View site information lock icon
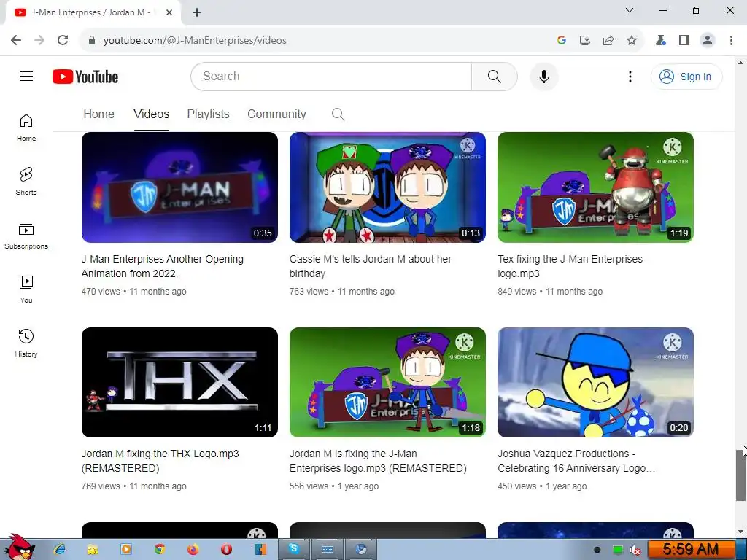The image size is (747, 560). point(92,40)
